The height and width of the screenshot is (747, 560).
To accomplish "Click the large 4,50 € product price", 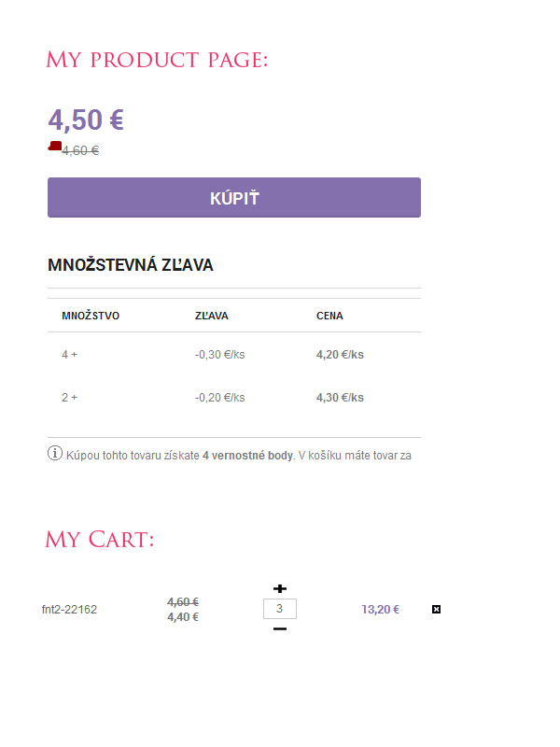I will [x=86, y=120].
